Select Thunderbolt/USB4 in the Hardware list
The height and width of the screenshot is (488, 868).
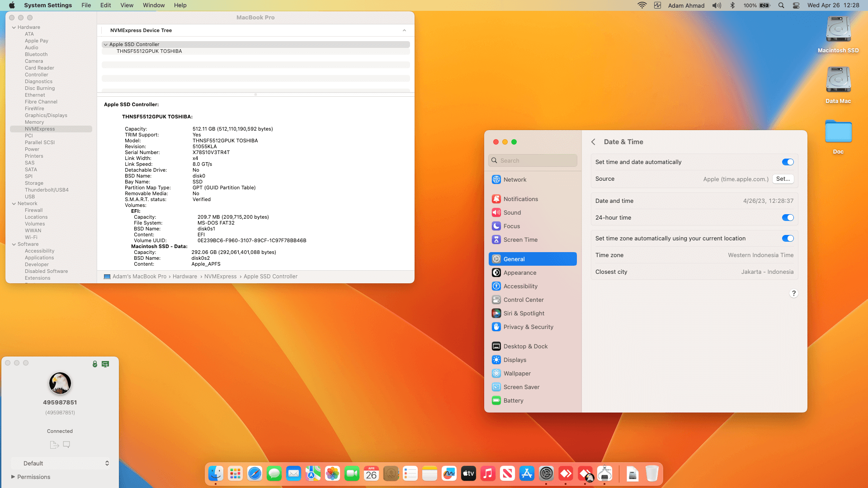[x=47, y=190]
